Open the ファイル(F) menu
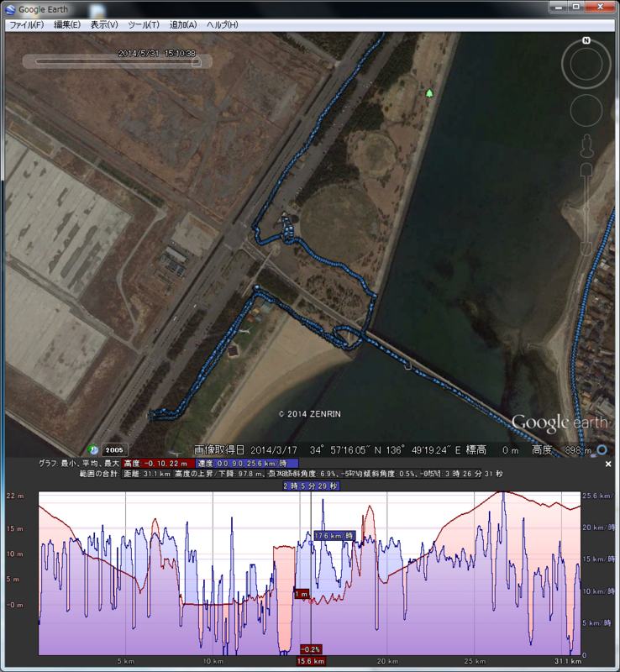 click(x=27, y=25)
